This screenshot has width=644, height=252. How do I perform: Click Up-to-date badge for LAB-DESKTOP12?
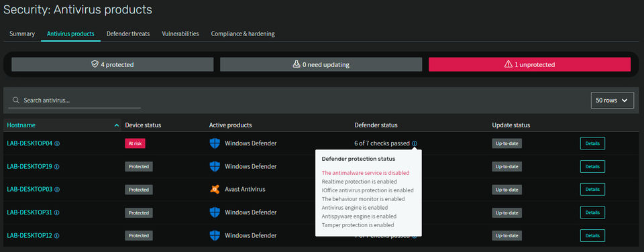(x=507, y=236)
